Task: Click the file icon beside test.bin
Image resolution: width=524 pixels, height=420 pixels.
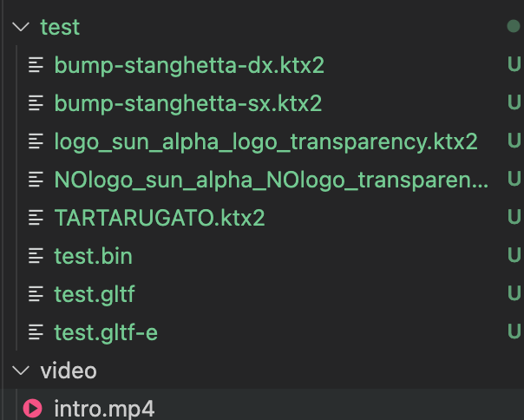Action: point(36,256)
